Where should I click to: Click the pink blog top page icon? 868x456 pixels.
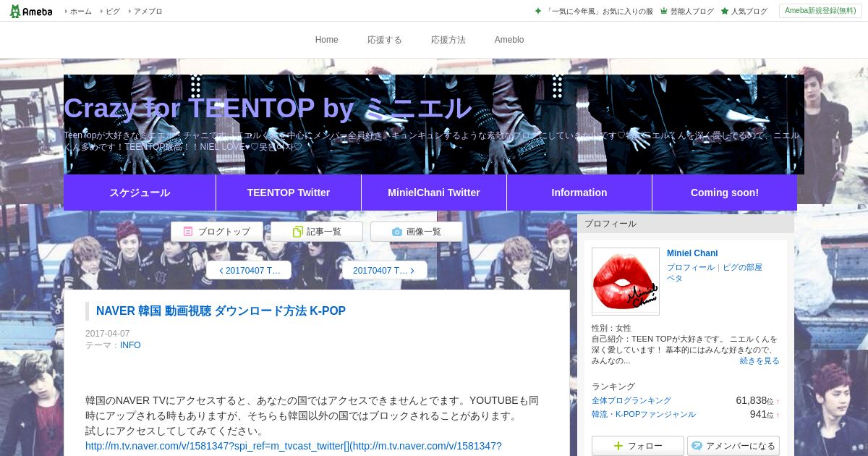[x=188, y=232]
